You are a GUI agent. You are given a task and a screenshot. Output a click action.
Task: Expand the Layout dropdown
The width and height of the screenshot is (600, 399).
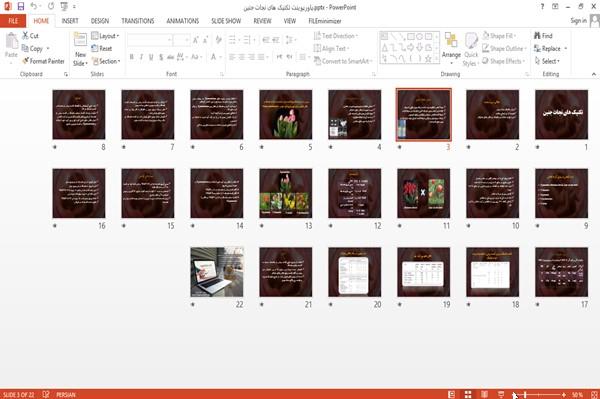click(x=105, y=36)
